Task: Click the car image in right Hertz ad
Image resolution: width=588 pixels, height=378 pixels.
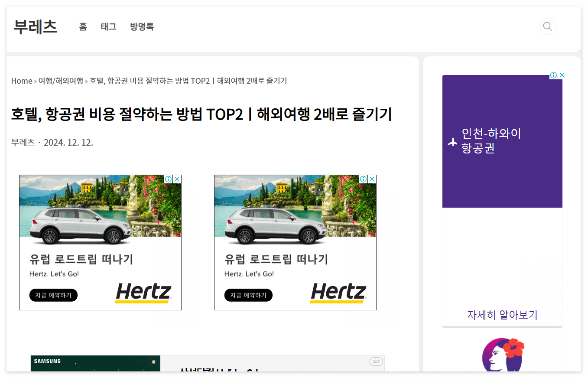Action: click(275, 225)
